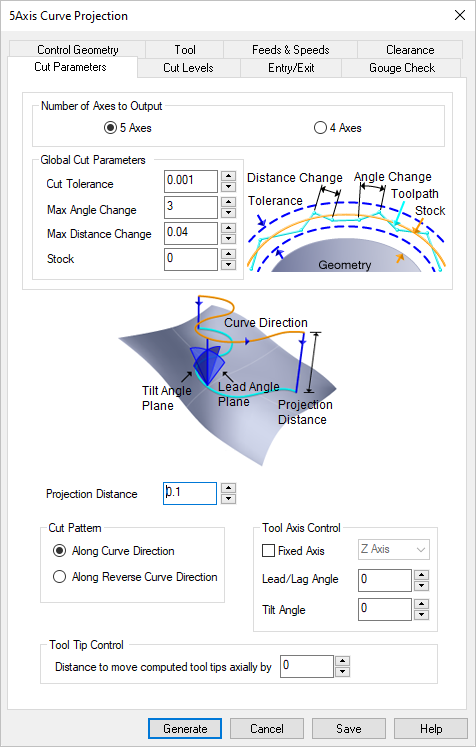Select the 4 Axes radio option

(x=338, y=128)
